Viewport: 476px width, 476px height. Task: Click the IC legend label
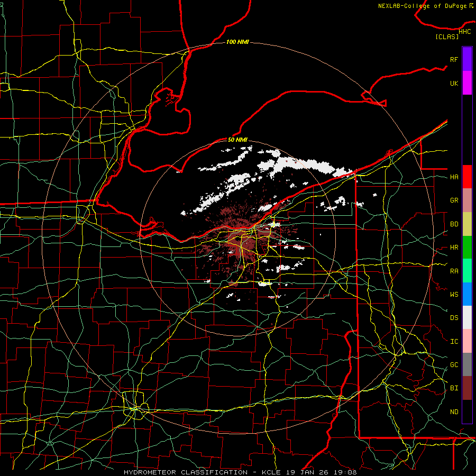(x=454, y=342)
